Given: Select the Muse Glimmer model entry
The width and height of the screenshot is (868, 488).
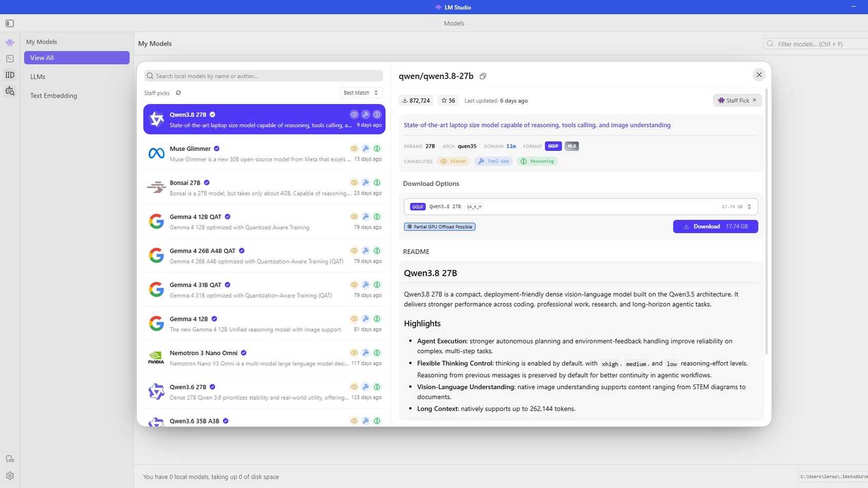Looking at the screenshot, I should (264, 153).
